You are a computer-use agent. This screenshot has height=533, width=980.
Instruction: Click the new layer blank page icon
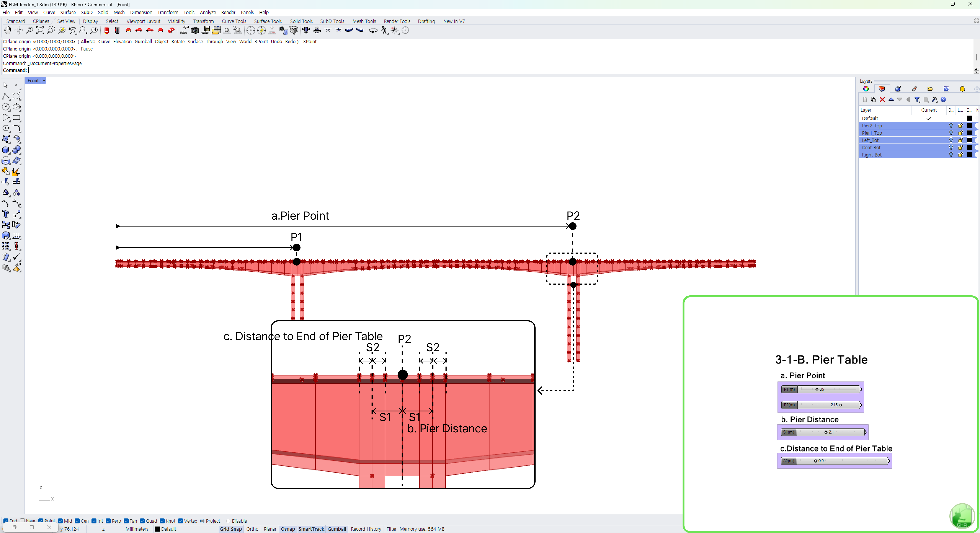865,100
